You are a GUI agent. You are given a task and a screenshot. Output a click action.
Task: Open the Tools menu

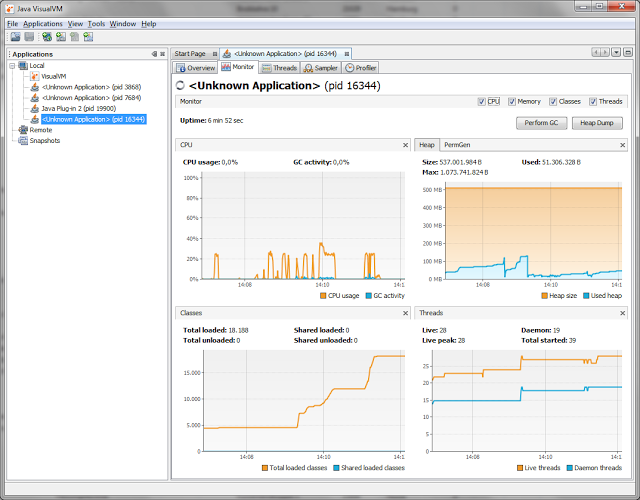96,23
